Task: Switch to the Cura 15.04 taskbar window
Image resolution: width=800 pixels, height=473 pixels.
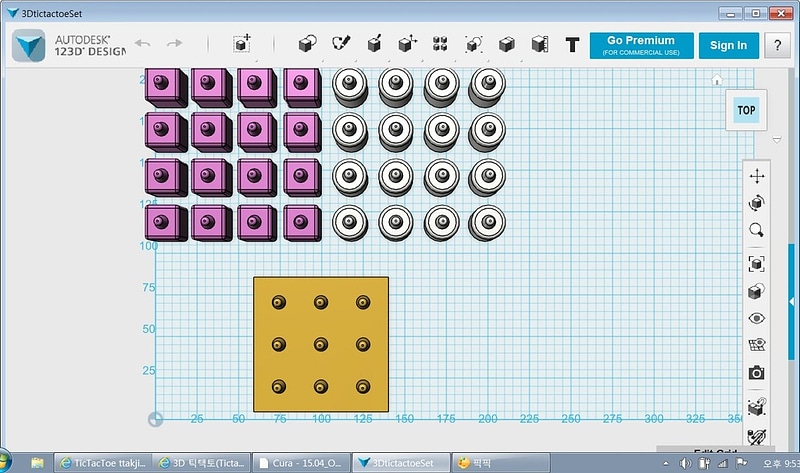Action: [x=302, y=463]
